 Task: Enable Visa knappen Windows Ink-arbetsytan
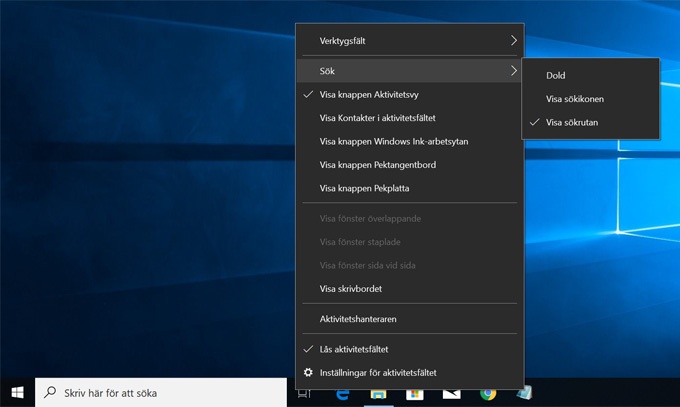tap(393, 142)
